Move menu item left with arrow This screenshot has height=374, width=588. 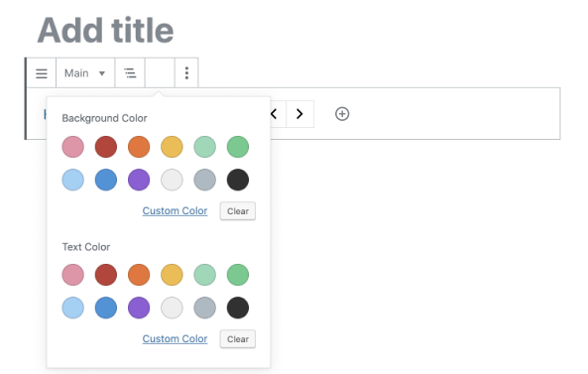coord(275,114)
